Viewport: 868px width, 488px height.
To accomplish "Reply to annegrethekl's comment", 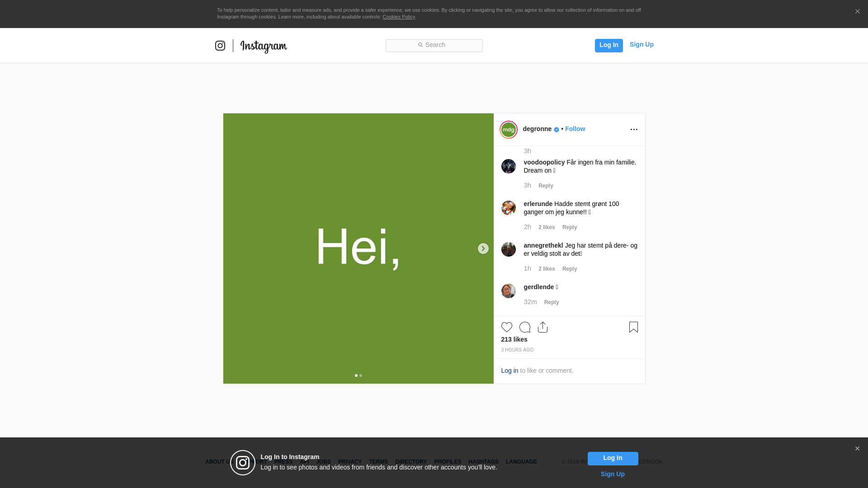I will pos(570,269).
